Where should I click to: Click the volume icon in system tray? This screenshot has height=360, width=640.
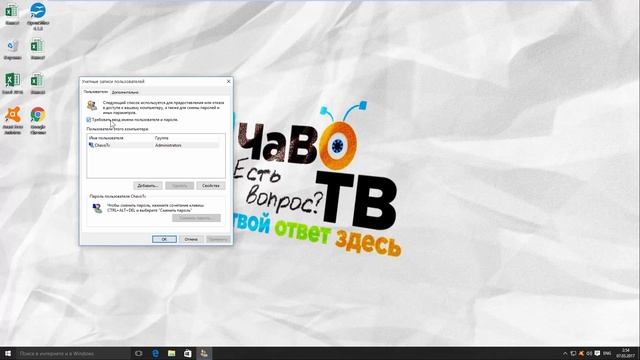[589, 353]
